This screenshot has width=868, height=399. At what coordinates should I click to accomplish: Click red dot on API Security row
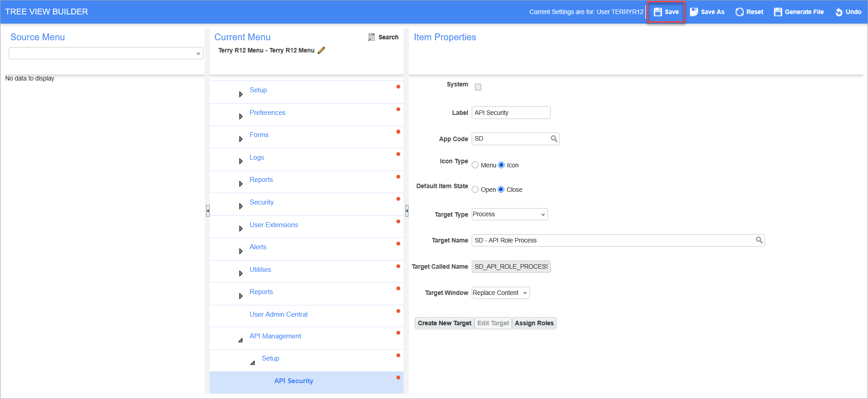398,378
